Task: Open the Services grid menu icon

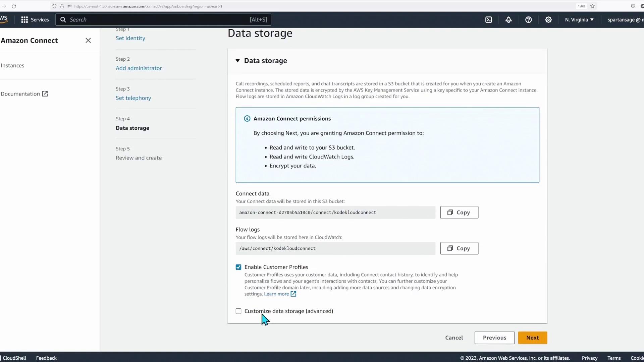Action: [x=24, y=20]
